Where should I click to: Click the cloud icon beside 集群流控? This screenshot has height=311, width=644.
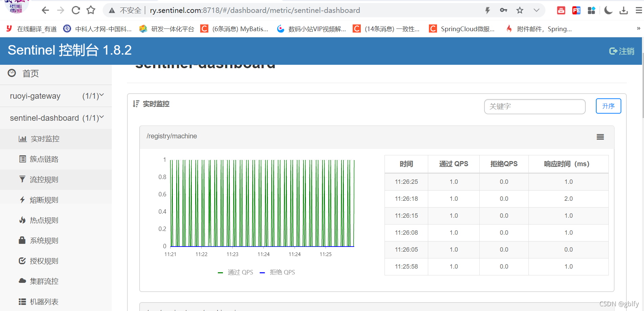pyautogui.click(x=22, y=281)
